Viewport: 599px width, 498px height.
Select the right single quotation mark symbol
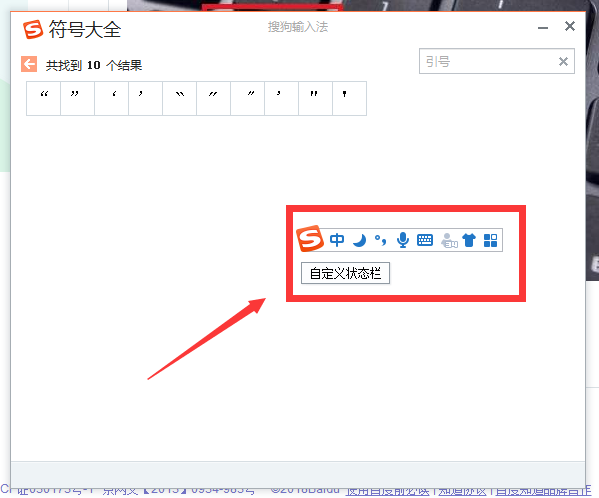pos(146,98)
